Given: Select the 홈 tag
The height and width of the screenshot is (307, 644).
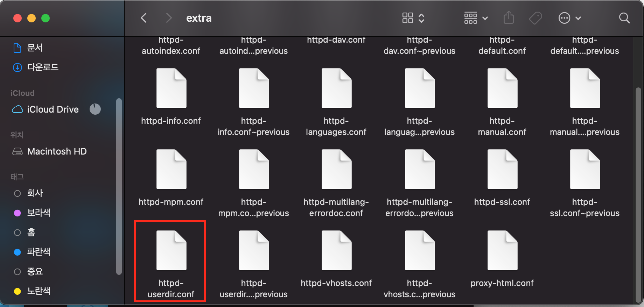Looking at the screenshot, I should click(x=24, y=233).
